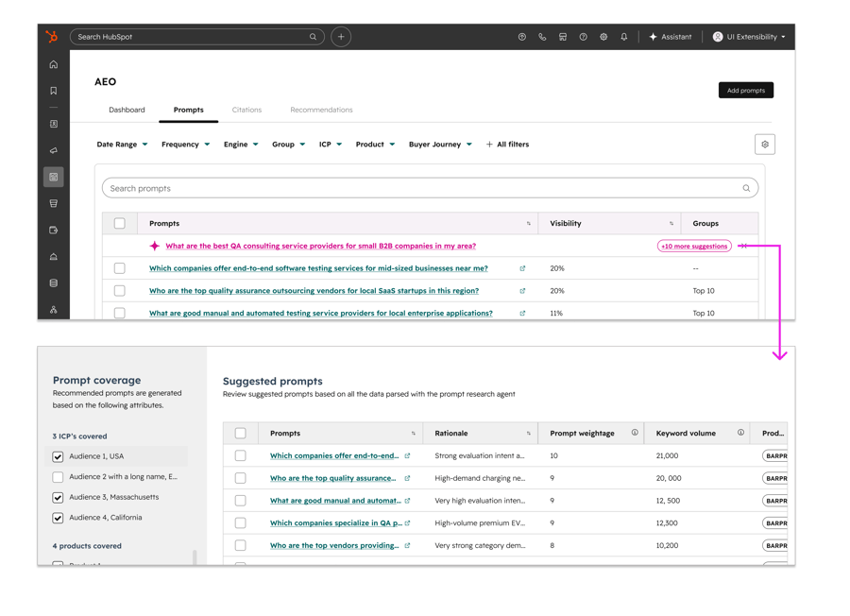Click the Add prompts button
This screenshot has height=616, width=850.
tap(746, 90)
